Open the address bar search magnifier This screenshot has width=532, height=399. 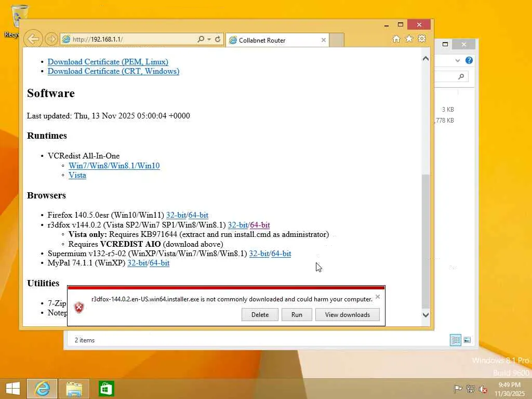201,39
